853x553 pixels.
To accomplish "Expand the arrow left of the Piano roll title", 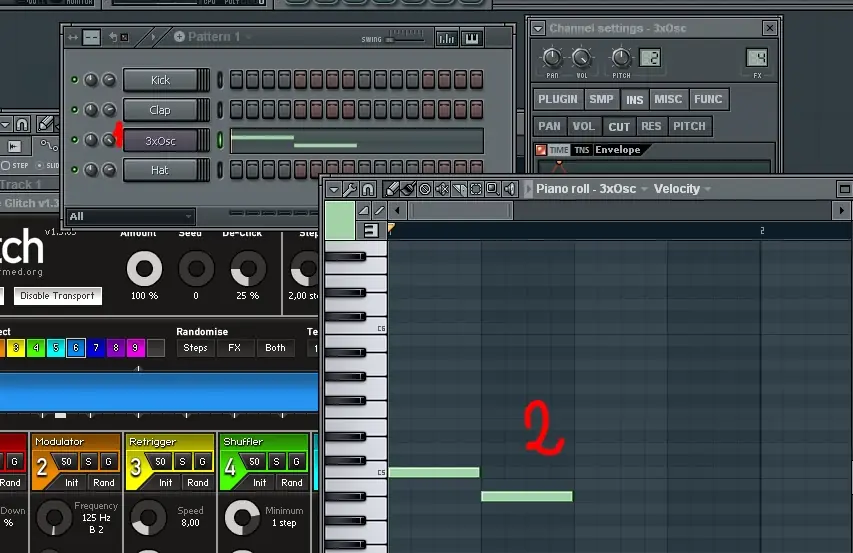I will click(528, 189).
